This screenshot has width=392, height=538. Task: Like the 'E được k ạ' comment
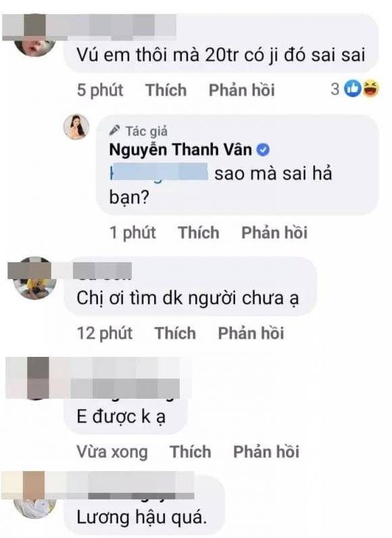(x=191, y=451)
